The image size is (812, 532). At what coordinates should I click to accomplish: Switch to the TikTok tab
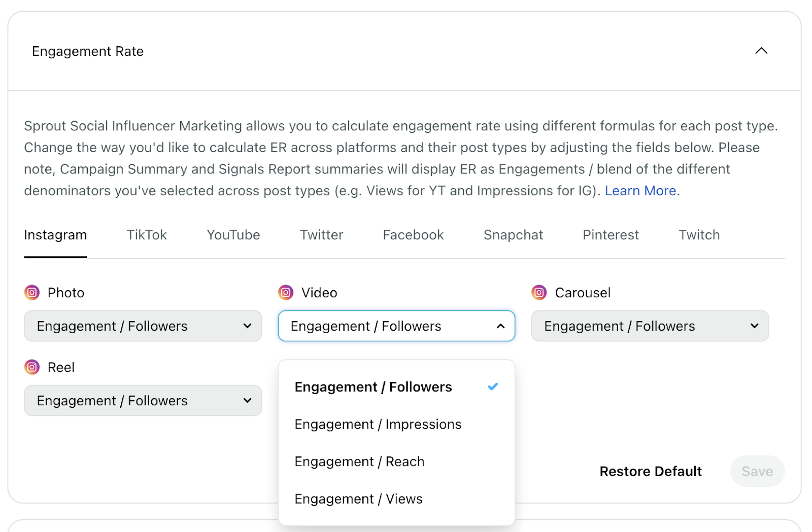click(x=147, y=235)
